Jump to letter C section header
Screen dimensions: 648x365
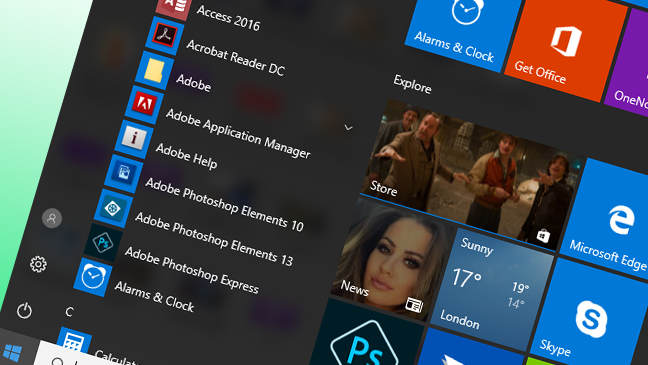(69, 312)
